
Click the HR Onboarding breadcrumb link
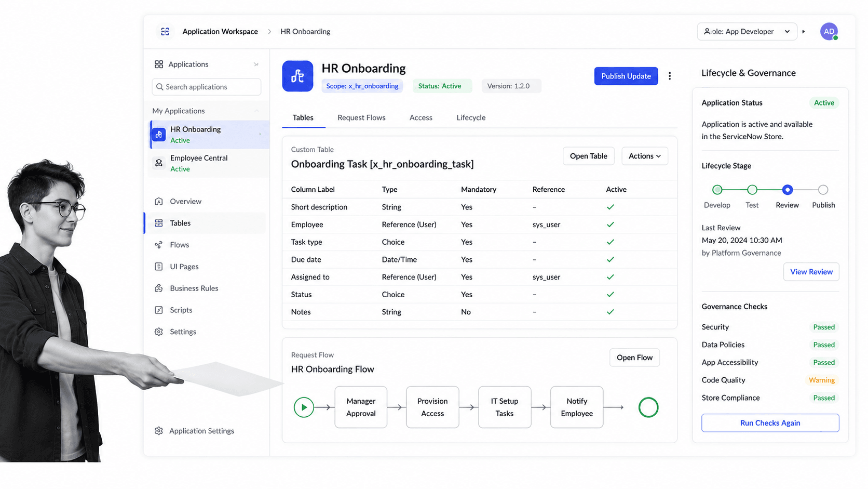coord(305,32)
